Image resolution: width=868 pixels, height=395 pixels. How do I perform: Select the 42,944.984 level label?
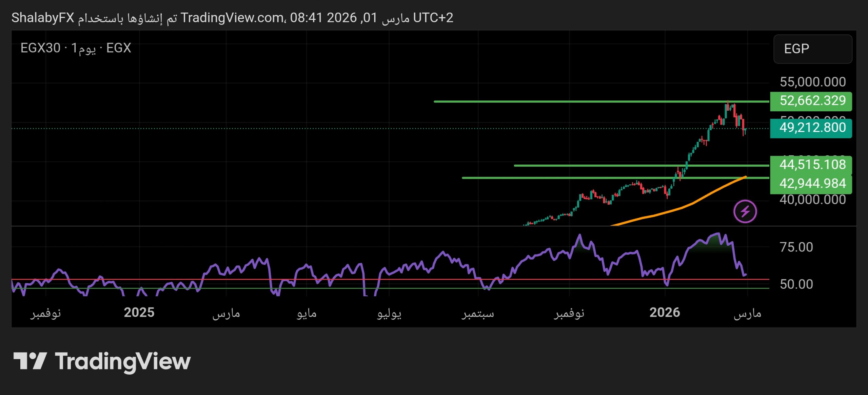(x=811, y=184)
